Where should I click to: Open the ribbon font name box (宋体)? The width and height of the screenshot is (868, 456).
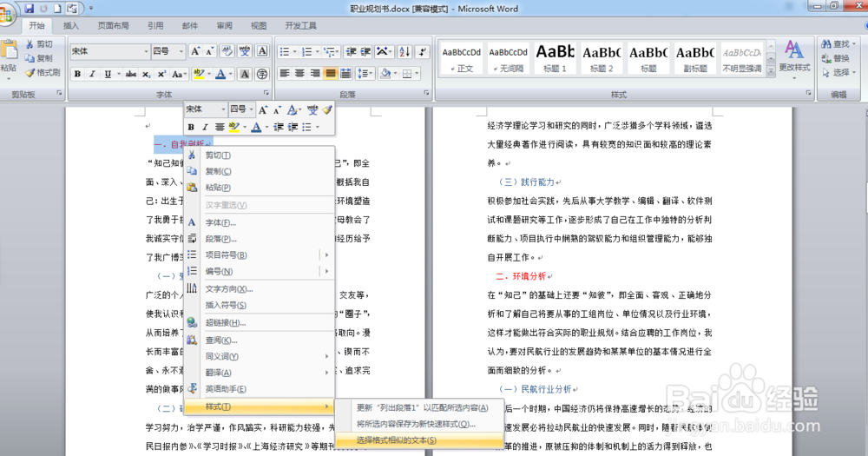(x=110, y=51)
